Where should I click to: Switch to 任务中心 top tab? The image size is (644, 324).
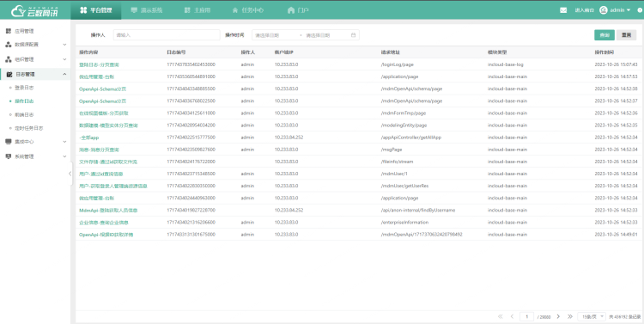248,10
